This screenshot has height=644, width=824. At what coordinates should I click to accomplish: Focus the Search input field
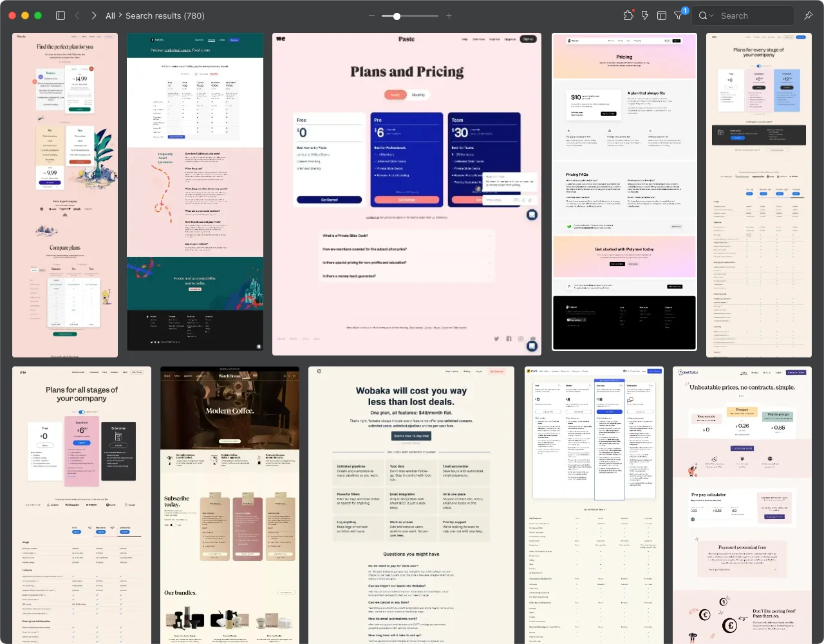coord(754,15)
